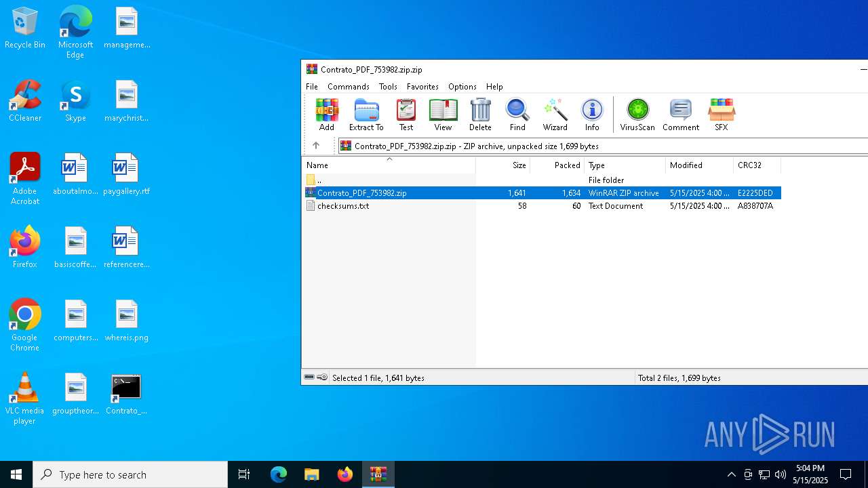The width and height of the screenshot is (868, 488).
Task: Select whereis.png desktop file
Action: click(126, 321)
